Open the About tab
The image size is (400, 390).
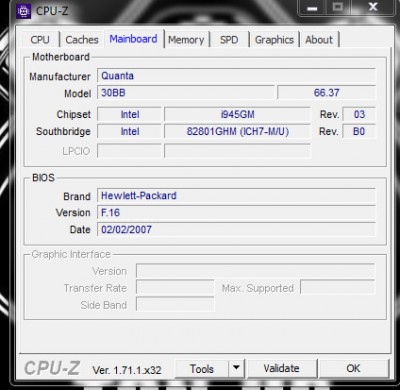coord(319,40)
